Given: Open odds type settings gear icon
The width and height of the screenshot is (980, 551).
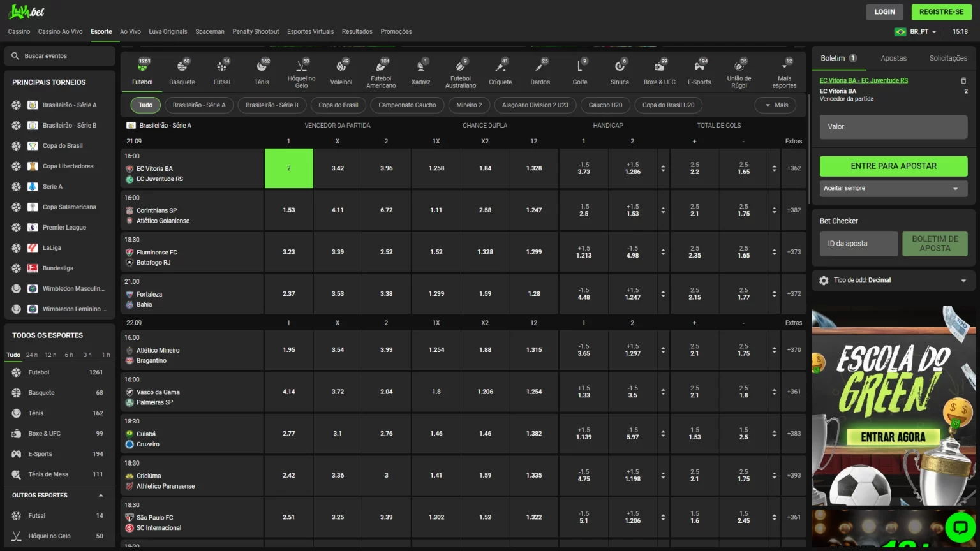Looking at the screenshot, I should [x=824, y=281].
